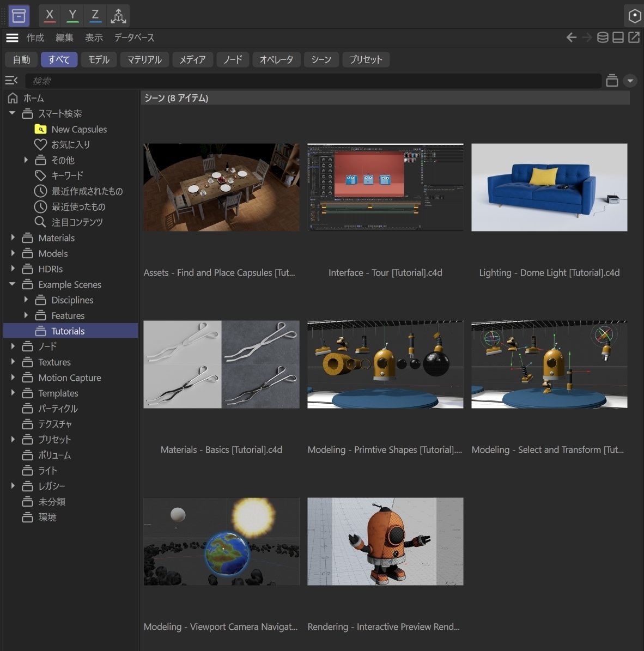
Task: Select the Materials Basics tongs thumbnail
Action: pyautogui.click(x=221, y=364)
